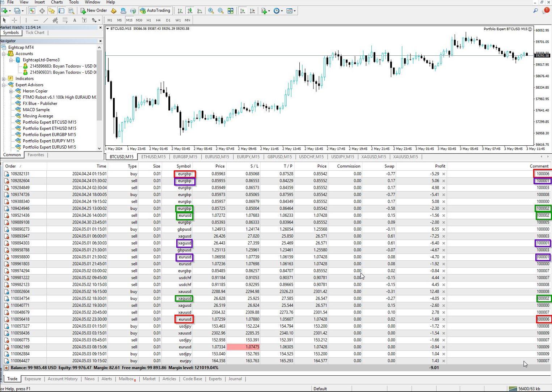
Task: Select the Text tool (A icon)
Action: click(75, 20)
